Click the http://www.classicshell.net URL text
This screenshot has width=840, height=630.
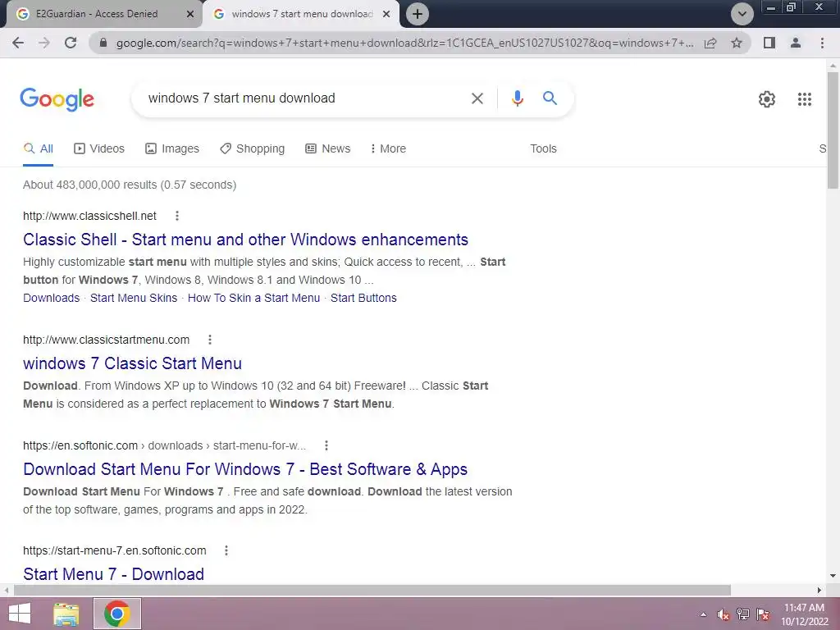tap(89, 216)
